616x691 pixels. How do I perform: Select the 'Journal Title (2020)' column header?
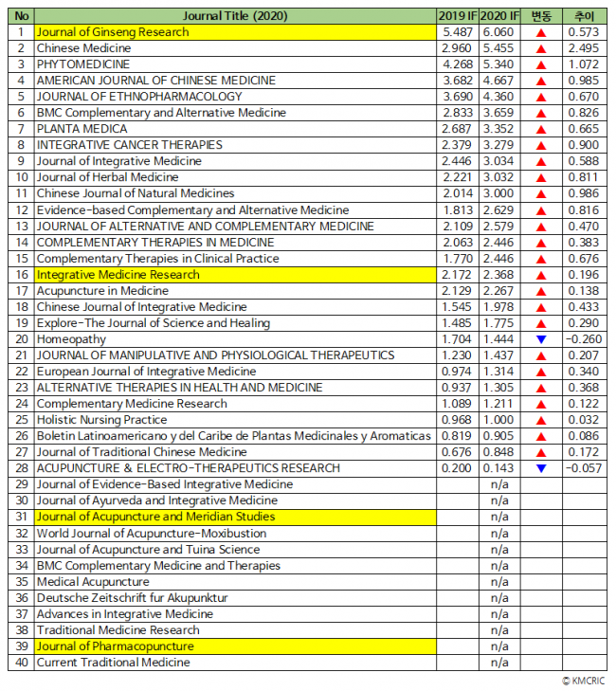pos(235,16)
